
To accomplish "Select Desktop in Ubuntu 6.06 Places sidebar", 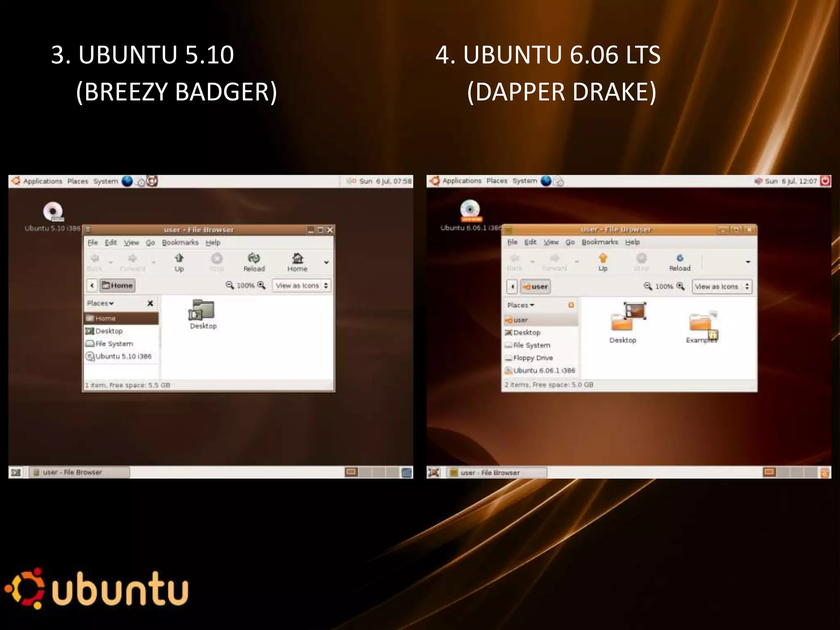I will point(541,333).
